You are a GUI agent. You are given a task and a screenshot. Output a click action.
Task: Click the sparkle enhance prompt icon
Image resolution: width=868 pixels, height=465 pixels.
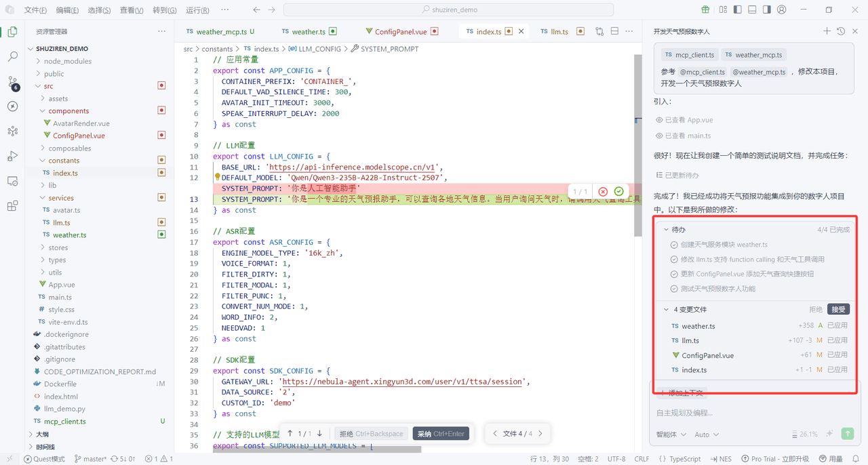point(829,434)
